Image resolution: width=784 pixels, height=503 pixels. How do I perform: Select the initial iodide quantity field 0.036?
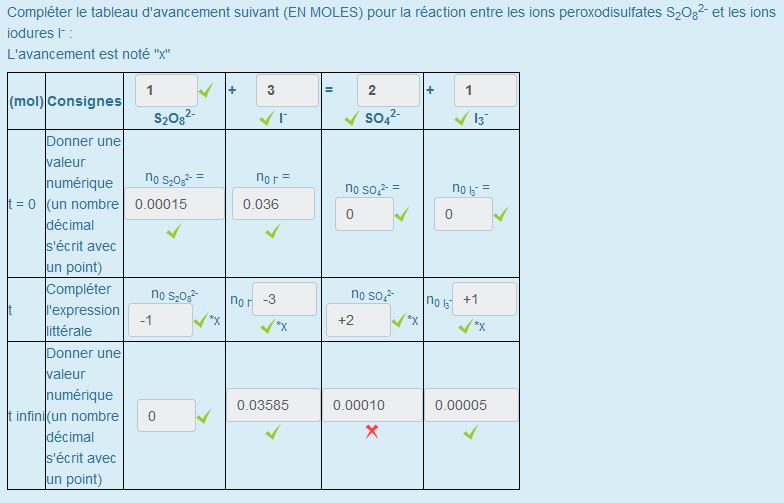(272, 204)
